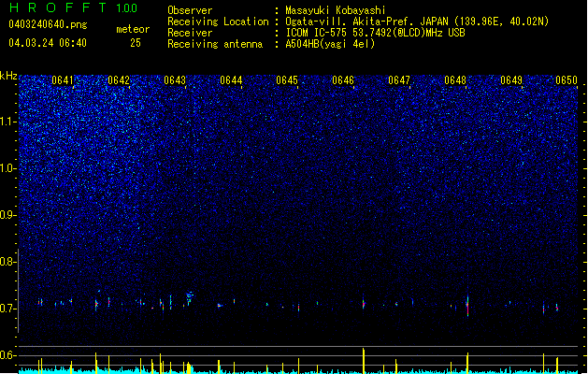Screen dimensions: 588x374
Task: Click the strong meteor echo just after 0648
Action: [x=467, y=304]
